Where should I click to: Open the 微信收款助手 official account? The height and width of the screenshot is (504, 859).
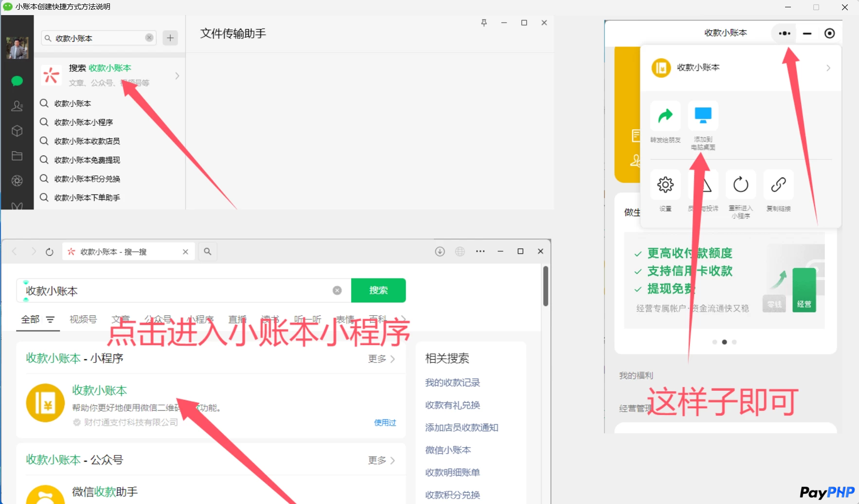(105, 492)
